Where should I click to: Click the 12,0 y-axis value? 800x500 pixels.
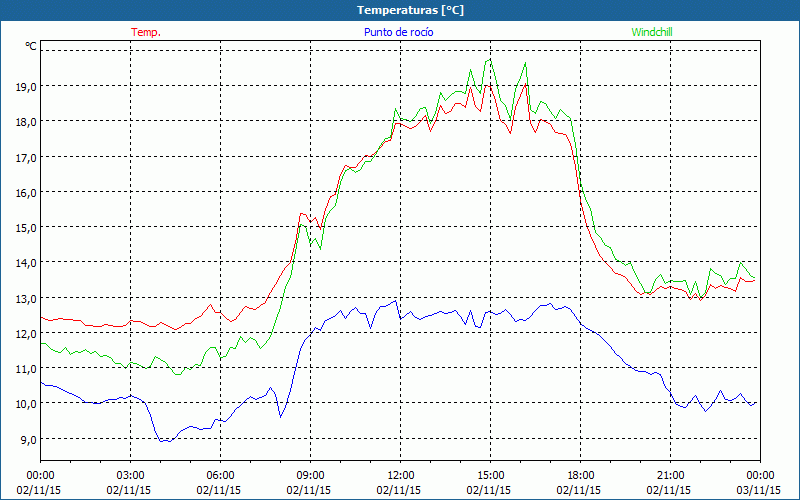tap(26, 334)
